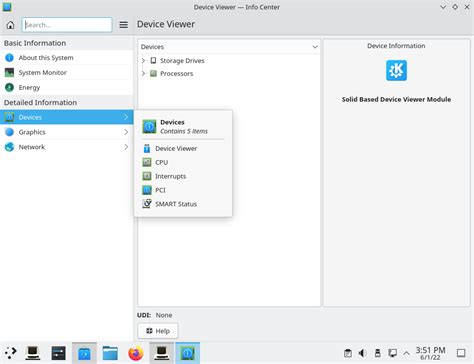Click the KDE logo in Device Information
Image resolution: width=474 pixels, height=364 pixels.
click(x=396, y=70)
